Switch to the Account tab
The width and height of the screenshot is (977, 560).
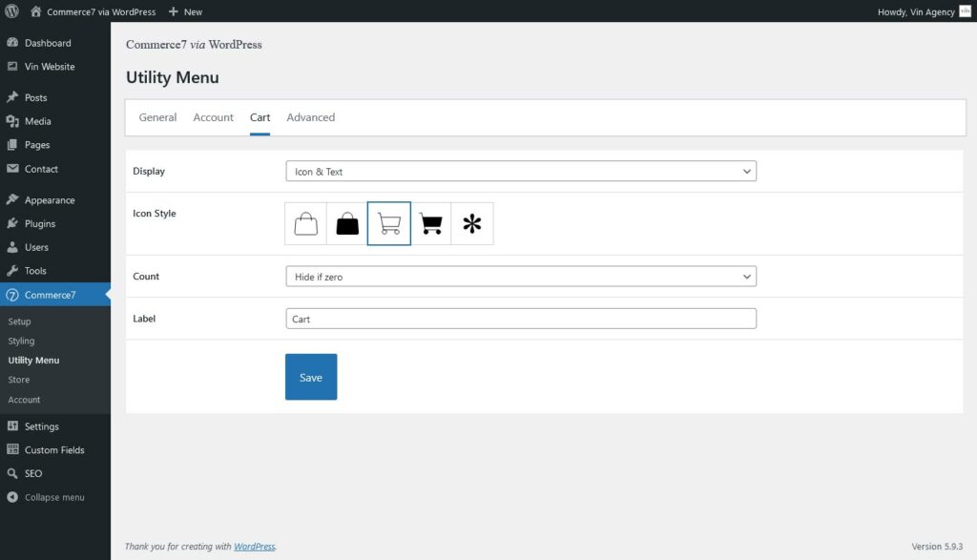tap(213, 116)
